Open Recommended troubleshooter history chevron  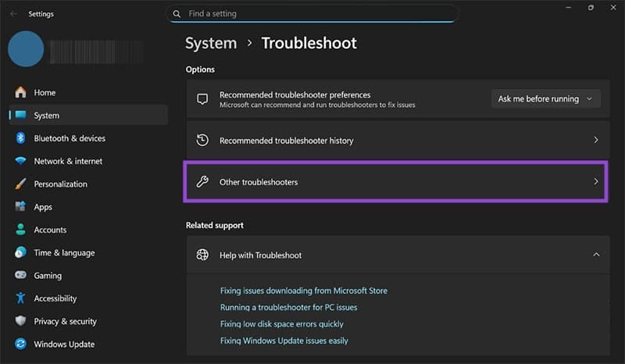click(596, 141)
